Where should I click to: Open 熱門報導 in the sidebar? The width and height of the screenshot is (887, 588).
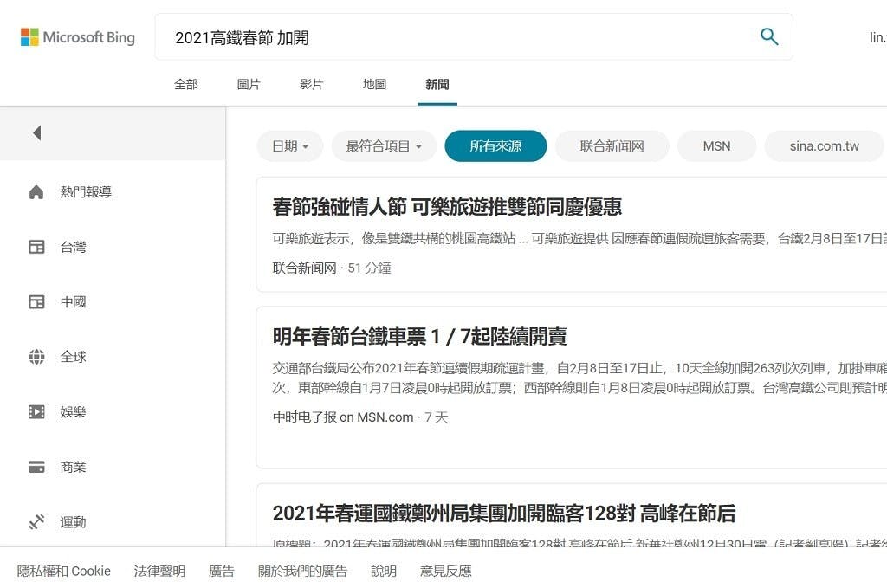[x=86, y=192]
